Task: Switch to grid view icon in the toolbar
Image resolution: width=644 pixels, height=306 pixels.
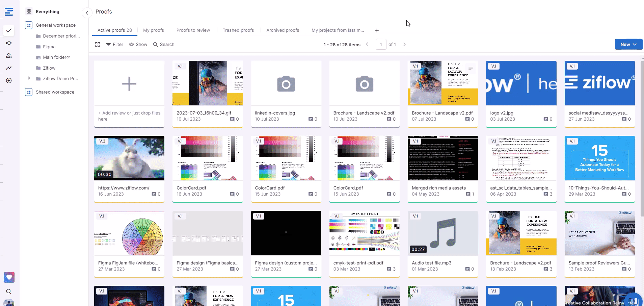Action: pyautogui.click(x=98, y=45)
